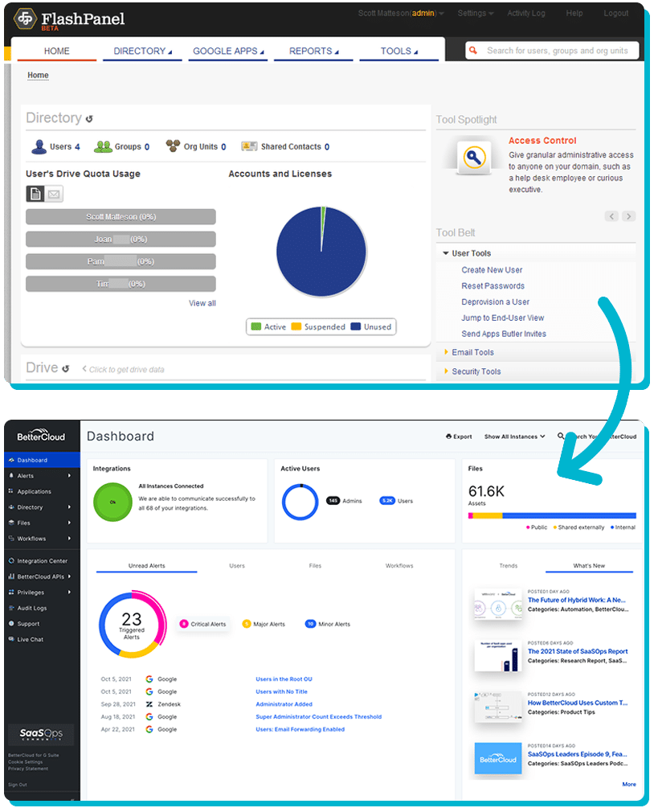
Task: Expand the Security Tools section
Action: pyautogui.click(x=476, y=371)
